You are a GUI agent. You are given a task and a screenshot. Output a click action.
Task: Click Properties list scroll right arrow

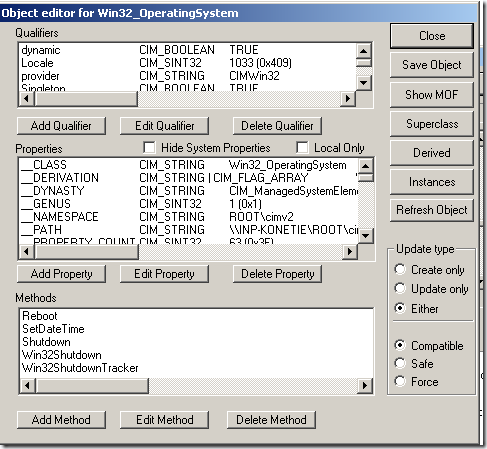point(350,251)
